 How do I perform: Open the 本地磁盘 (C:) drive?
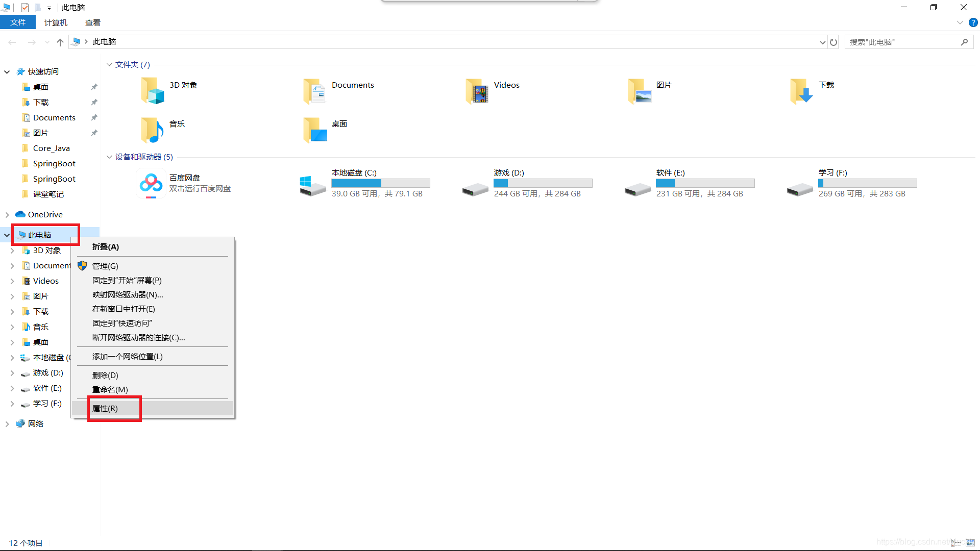(363, 183)
